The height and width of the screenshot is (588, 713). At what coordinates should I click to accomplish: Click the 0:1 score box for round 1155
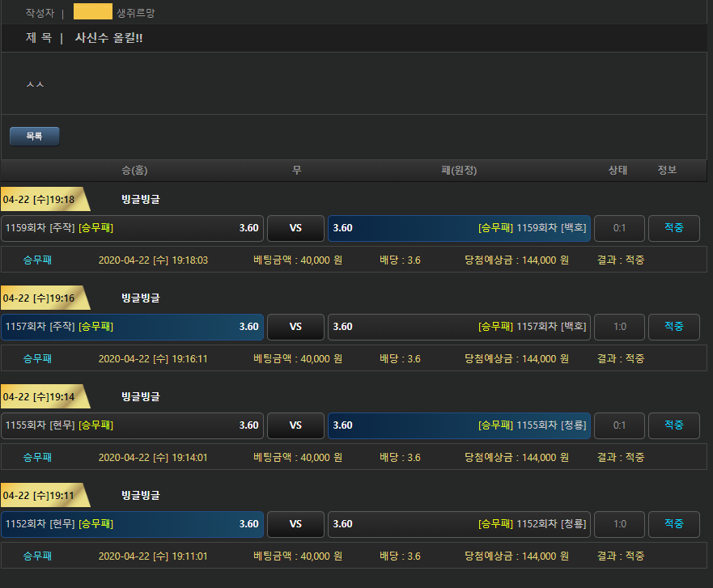click(x=619, y=425)
